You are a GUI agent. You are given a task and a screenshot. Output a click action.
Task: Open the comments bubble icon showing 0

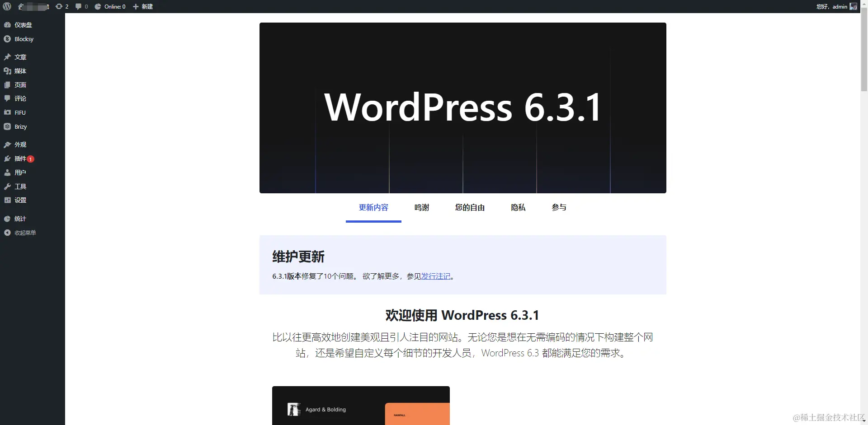coord(81,6)
